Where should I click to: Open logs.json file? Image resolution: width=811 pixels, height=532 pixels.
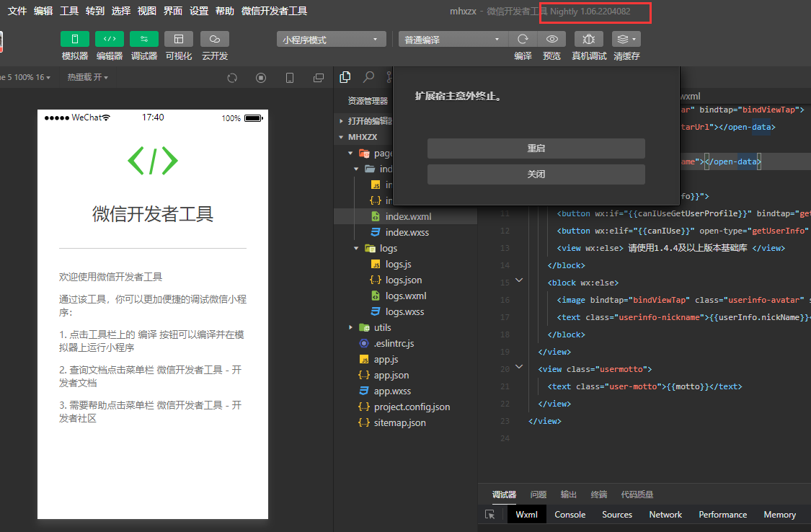pos(405,280)
